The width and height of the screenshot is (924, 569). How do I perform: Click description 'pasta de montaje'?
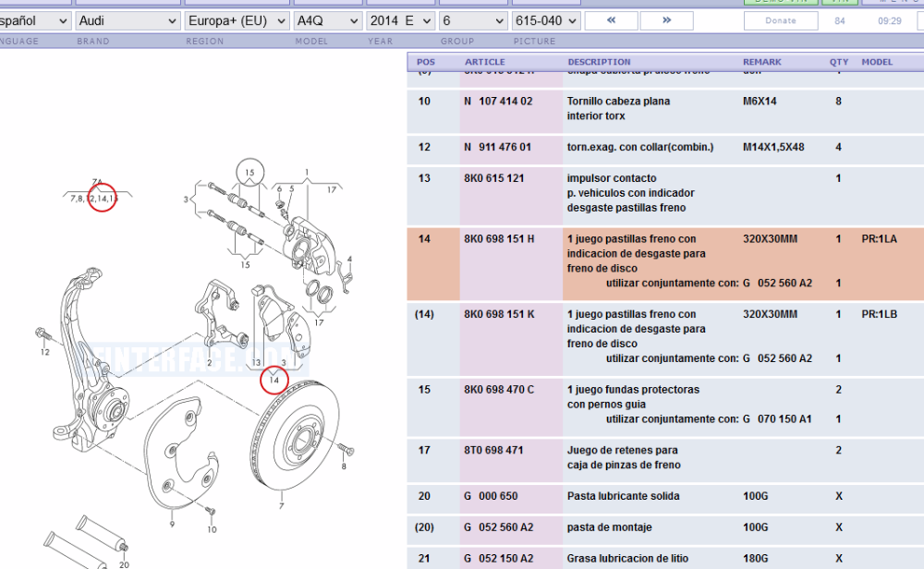point(609,527)
